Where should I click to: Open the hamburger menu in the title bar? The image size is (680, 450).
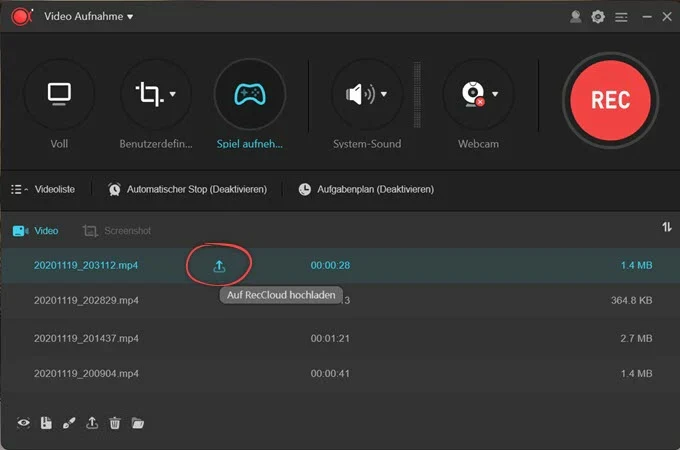pos(621,17)
